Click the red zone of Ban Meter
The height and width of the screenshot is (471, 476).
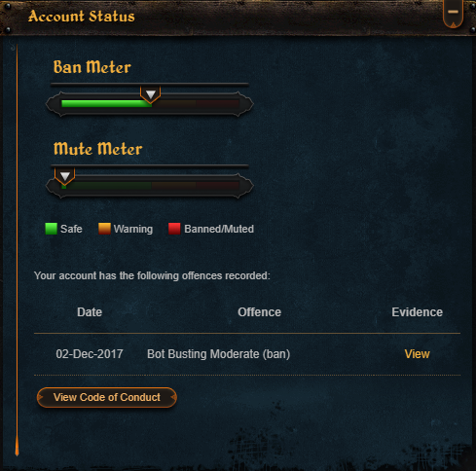click(x=218, y=104)
